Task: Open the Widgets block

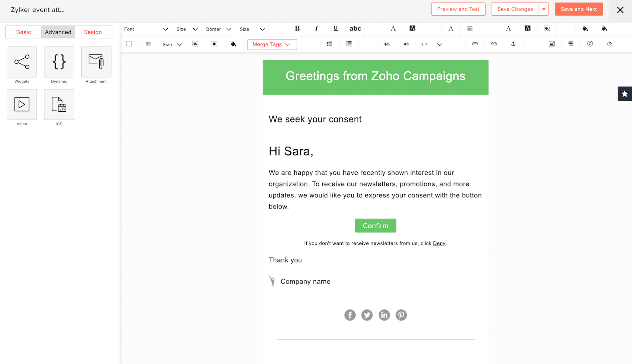Action: (22, 62)
